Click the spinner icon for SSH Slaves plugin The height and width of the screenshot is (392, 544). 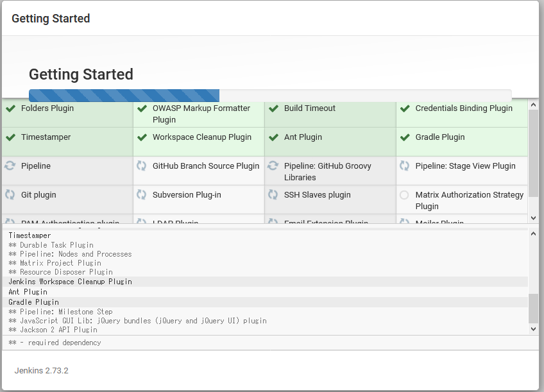pyautogui.click(x=273, y=194)
